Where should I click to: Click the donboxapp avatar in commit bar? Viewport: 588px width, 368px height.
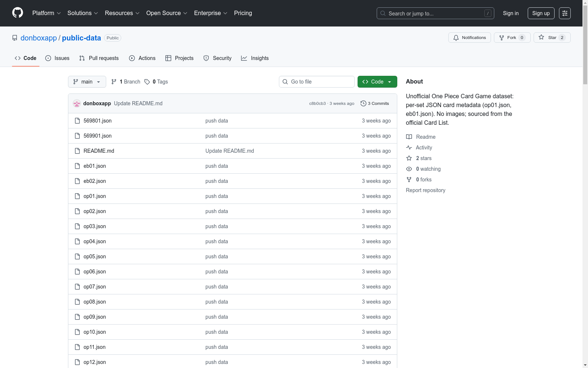77,103
